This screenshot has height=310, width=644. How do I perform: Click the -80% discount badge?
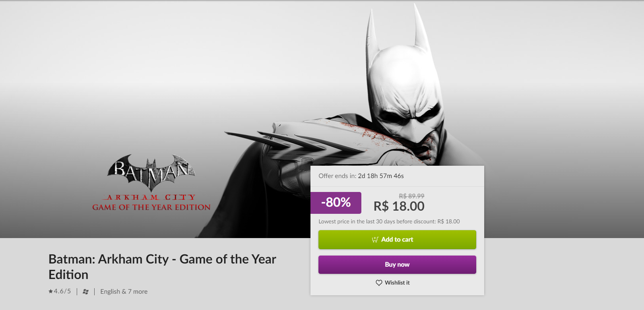tap(336, 203)
